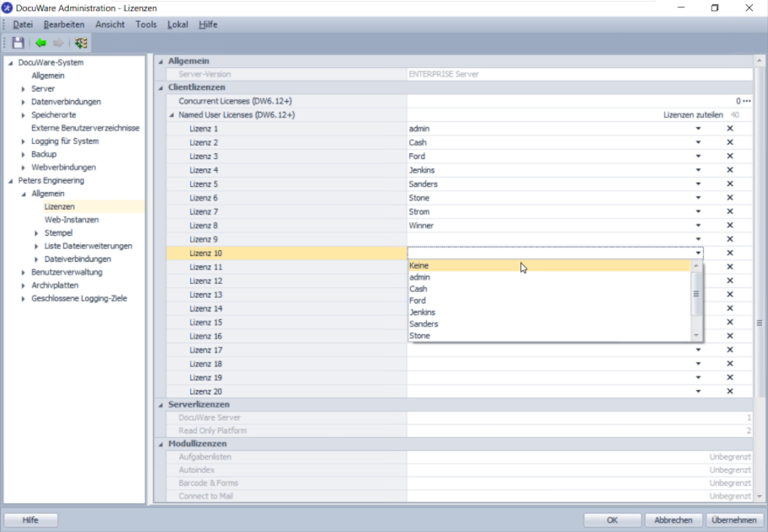Open the ellipsis button for Concurrent Licenses
The height and width of the screenshot is (532, 768).
click(x=746, y=101)
